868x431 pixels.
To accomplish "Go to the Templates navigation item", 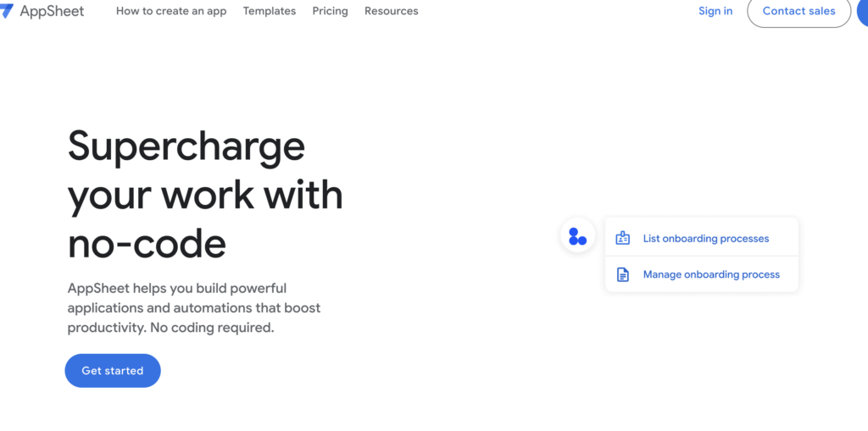I will click(x=270, y=11).
